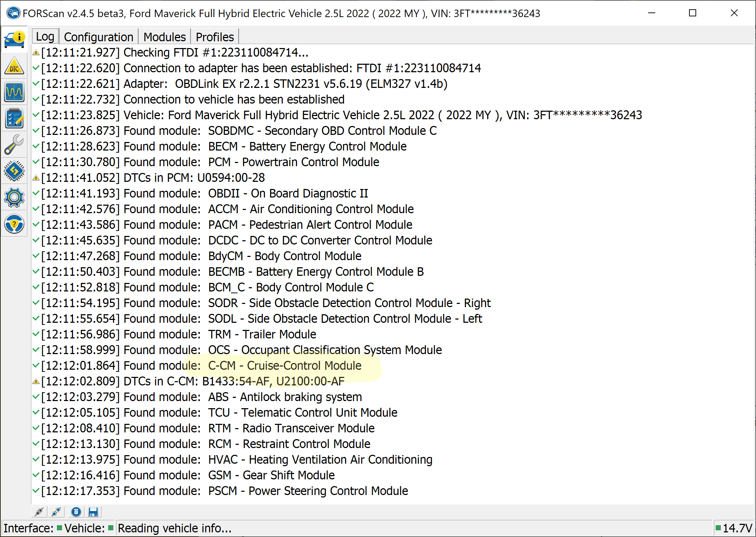Open the steering wheel help section
This screenshot has height=537, width=756.
pos(14,224)
